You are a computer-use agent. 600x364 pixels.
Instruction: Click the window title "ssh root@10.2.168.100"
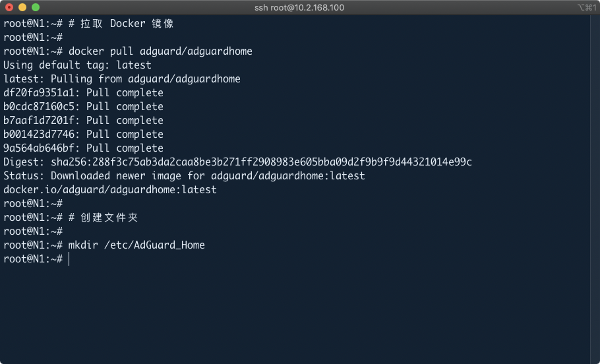coord(299,8)
